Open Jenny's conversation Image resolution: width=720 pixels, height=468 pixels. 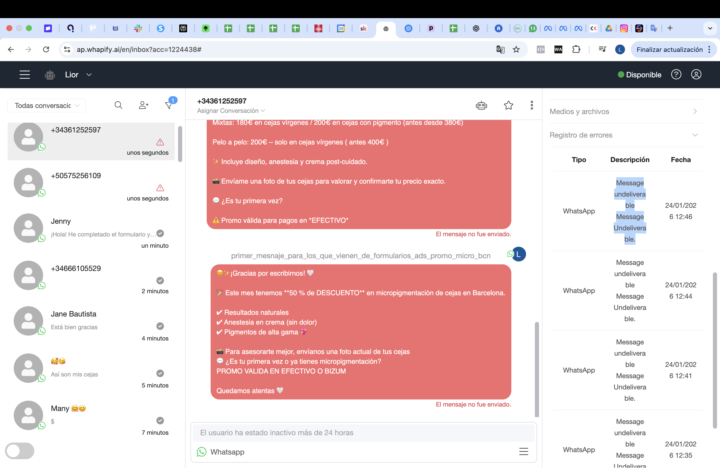pos(91,233)
